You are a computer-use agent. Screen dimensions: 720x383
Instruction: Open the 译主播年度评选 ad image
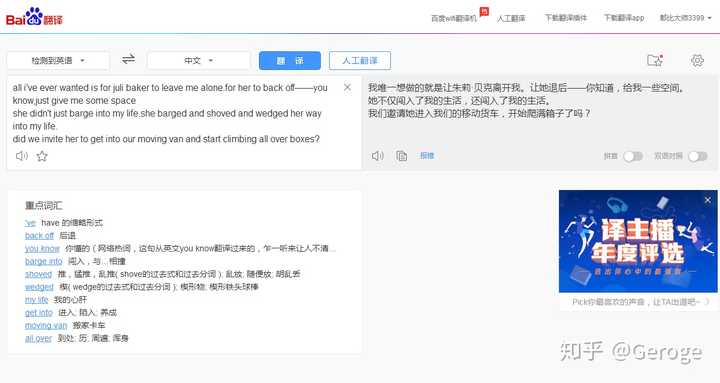(638, 241)
